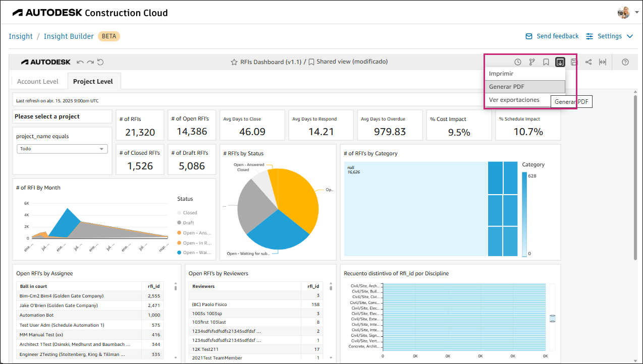Click the Avg Days to Overdue value 979.83
The image size is (643, 364).
click(x=390, y=132)
